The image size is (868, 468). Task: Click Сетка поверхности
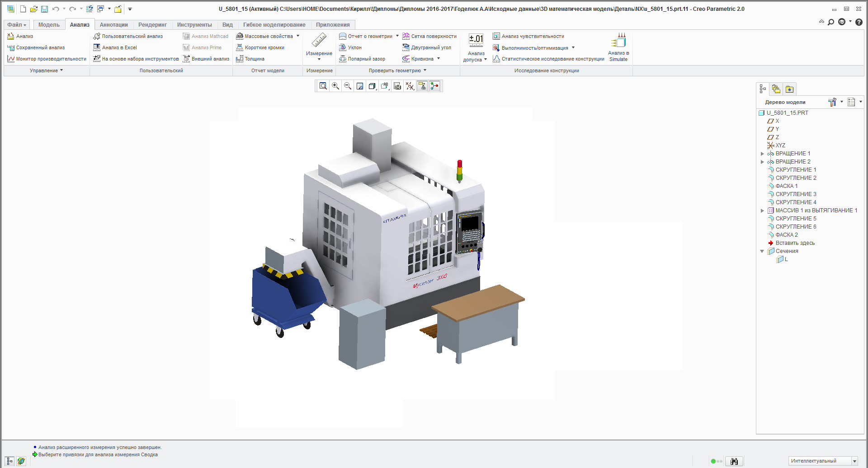[429, 36]
